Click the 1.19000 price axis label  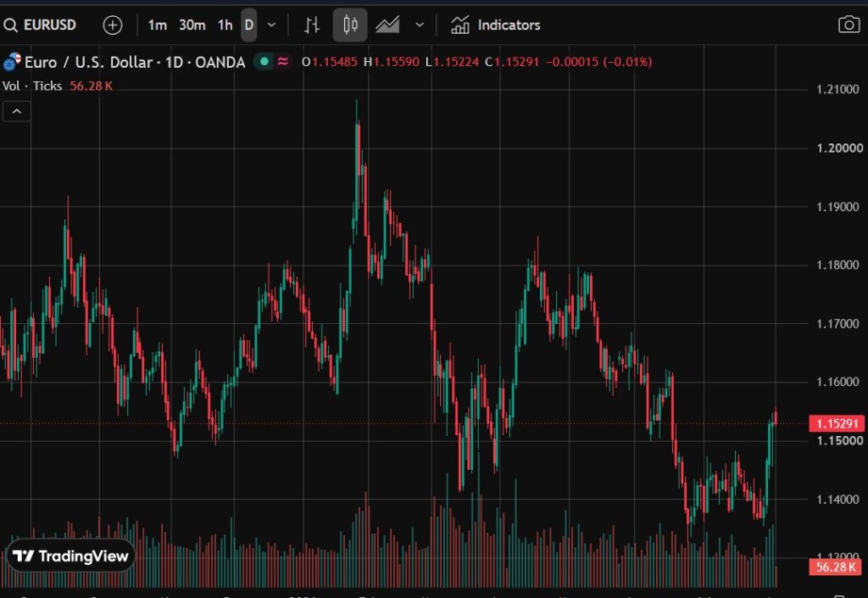click(x=837, y=206)
